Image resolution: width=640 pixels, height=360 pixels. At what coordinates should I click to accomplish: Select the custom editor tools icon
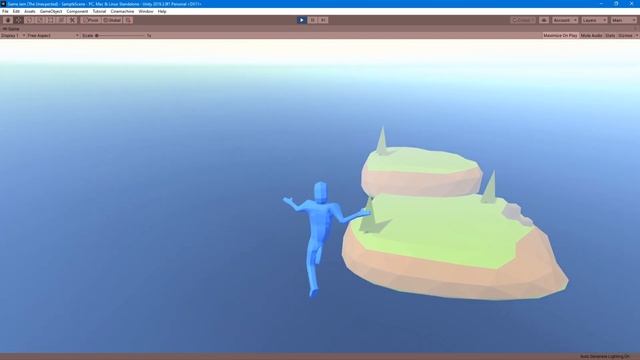point(72,20)
